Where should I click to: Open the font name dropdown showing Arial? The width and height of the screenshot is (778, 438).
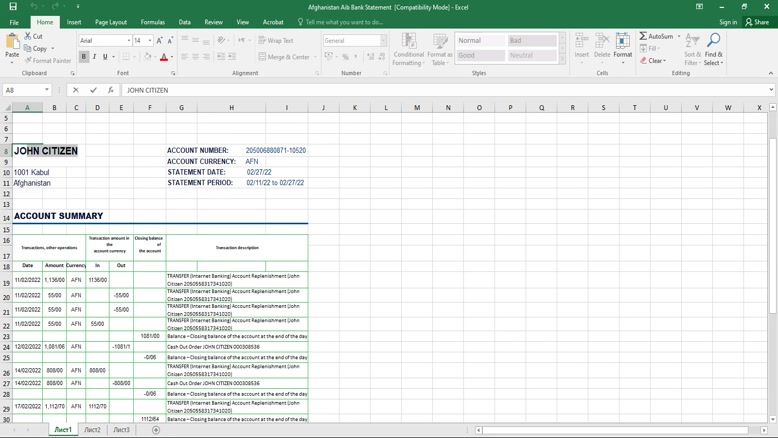129,41
